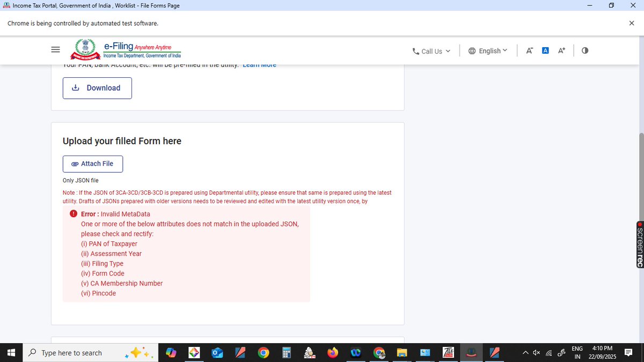The image size is (644, 362).
Task: Toggle high contrast mode icon
Action: (585, 50)
